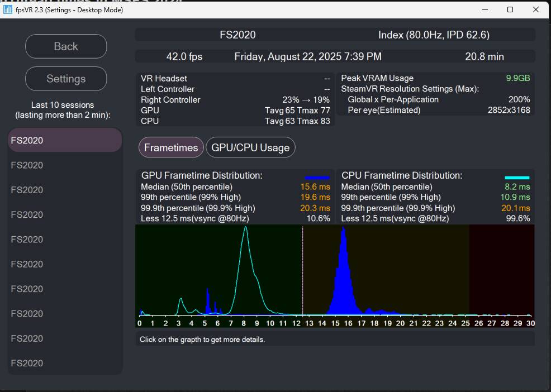This screenshot has width=551, height=392.
Task: Minimize the fpsVR window
Action: 485,9
